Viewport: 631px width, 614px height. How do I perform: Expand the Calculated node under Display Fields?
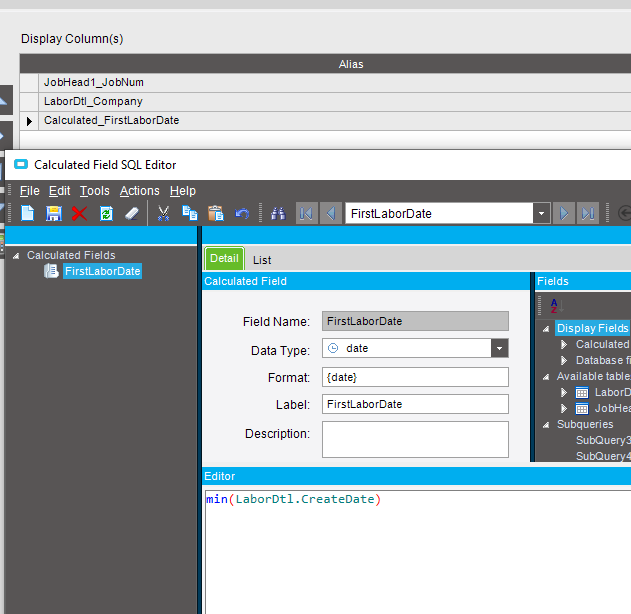(564, 344)
